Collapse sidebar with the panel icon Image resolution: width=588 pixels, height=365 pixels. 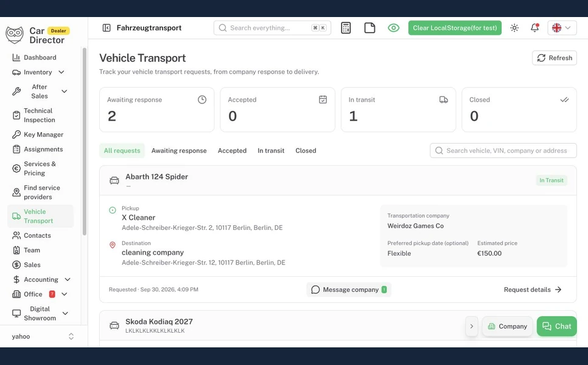click(107, 28)
